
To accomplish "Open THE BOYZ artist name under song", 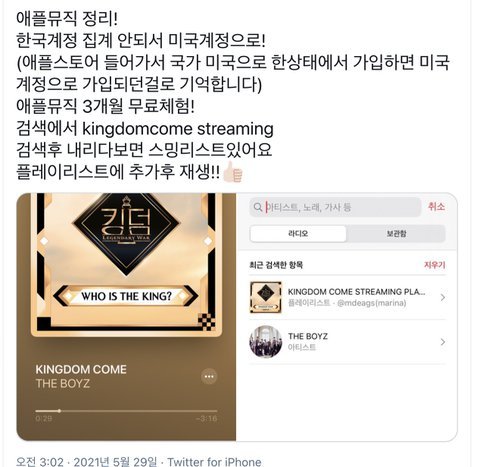I will (x=63, y=384).
